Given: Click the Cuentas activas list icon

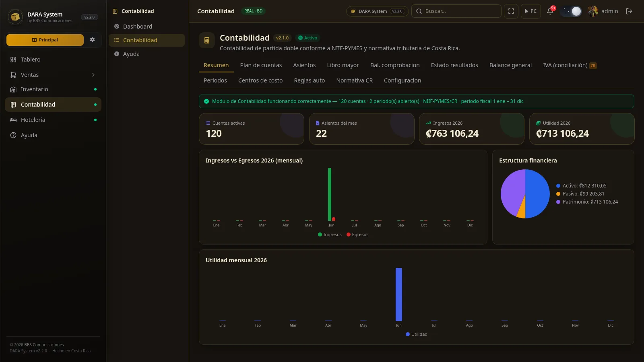Looking at the screenshot, I should [208, 123].
